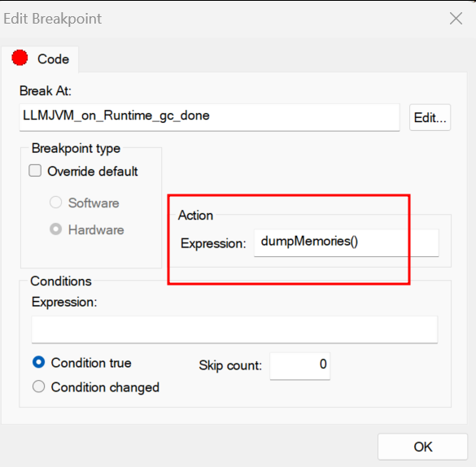The width and height of the screenshot is (476, 467).
Task: Select the Code tab
Action: click(x=40, y=59)
